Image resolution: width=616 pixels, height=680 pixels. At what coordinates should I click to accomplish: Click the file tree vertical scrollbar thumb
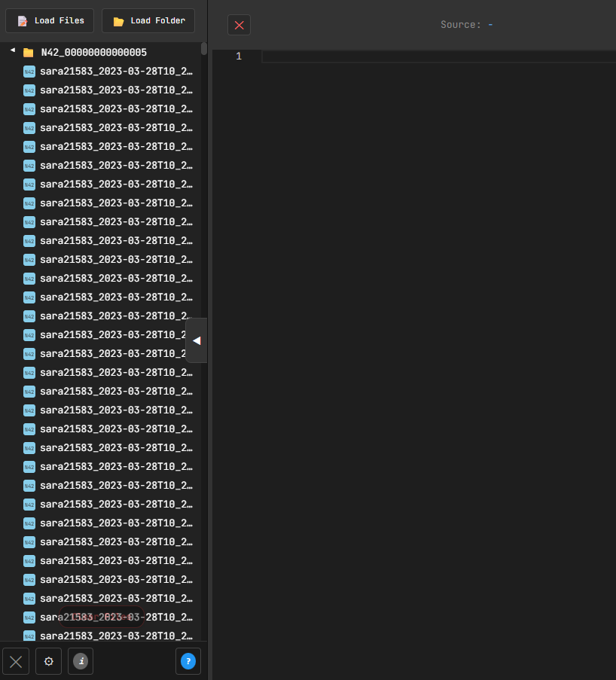pos(204,49)
